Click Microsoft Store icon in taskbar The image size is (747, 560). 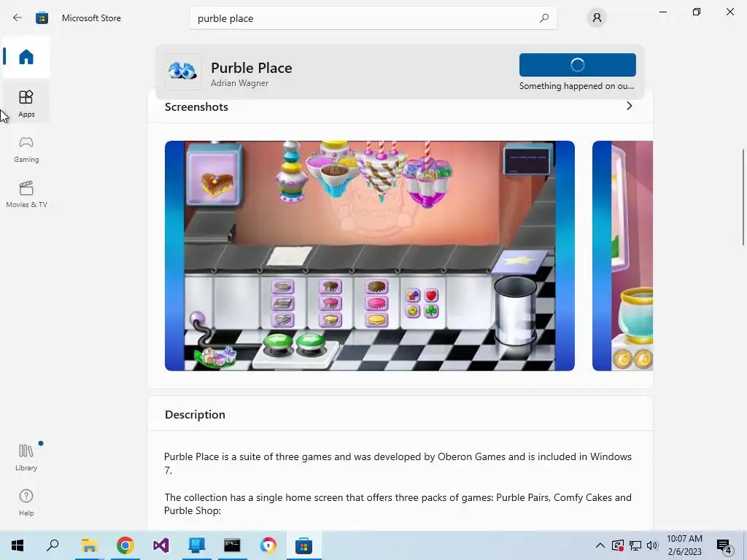click(303, 545)
